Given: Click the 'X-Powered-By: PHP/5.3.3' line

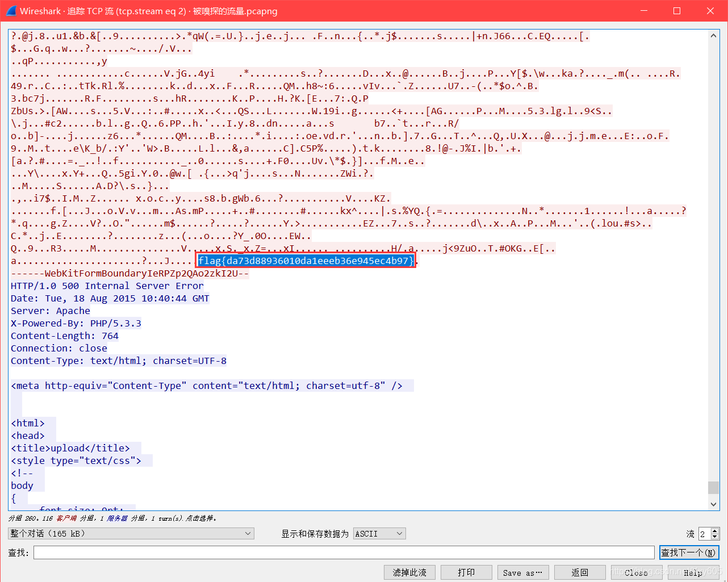Looking at the screenshot, I should [76, 323].
